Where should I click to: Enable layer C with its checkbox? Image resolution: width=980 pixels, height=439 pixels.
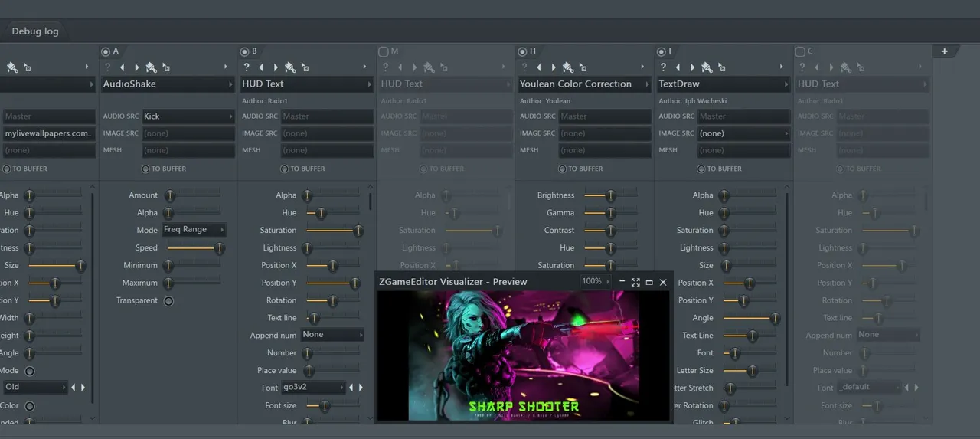coord(800,51)
